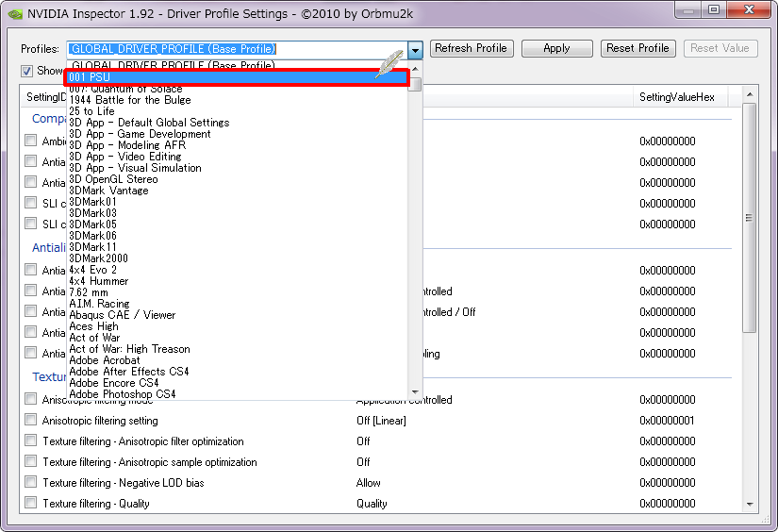This screenshot has height=532, width=778.
Task: Click the Off value for Anisotropic sample optimization
Action: (363, 462)
